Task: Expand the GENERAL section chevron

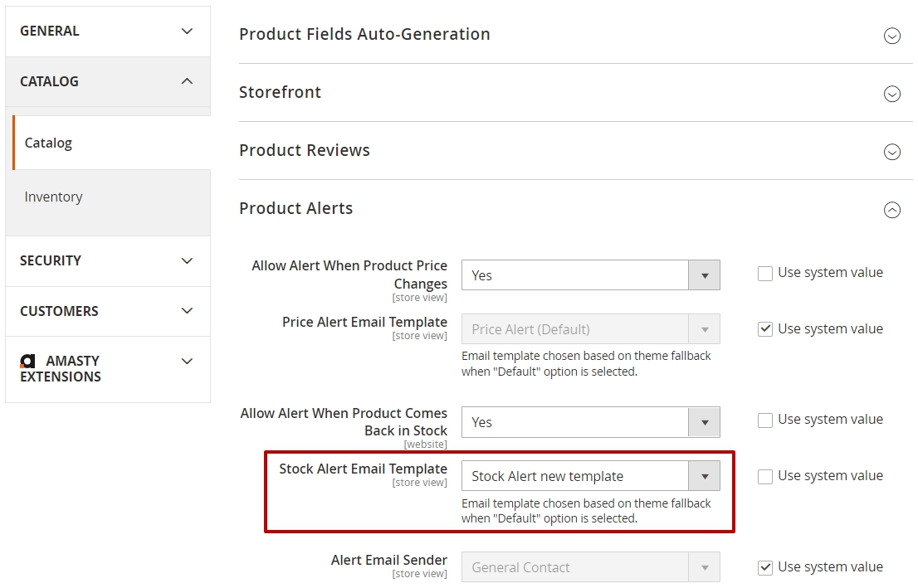Action: [187, 31]
